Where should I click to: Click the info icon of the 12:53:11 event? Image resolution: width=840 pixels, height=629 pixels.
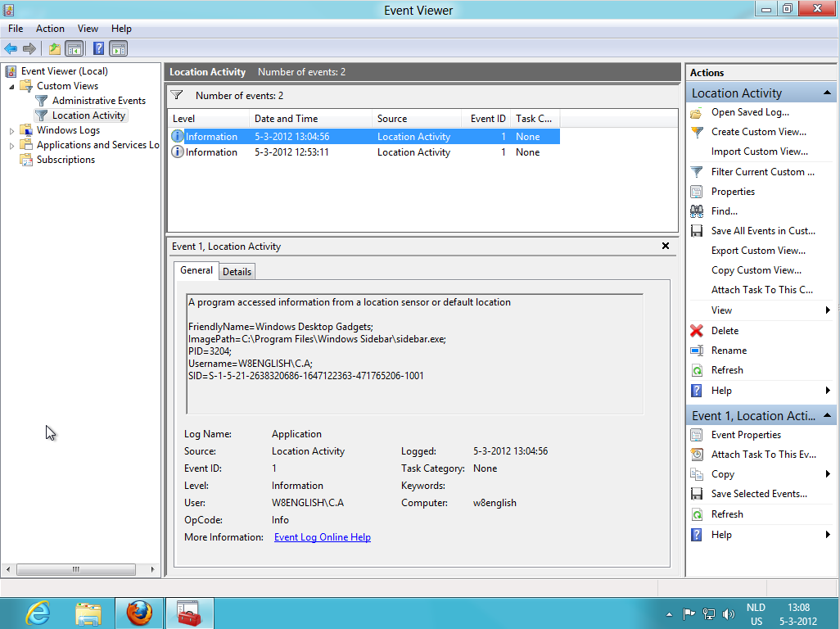click(x=178, y=152)
